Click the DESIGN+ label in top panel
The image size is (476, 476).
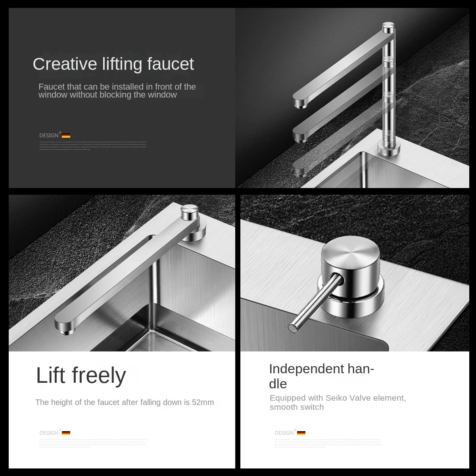[50, 135]
